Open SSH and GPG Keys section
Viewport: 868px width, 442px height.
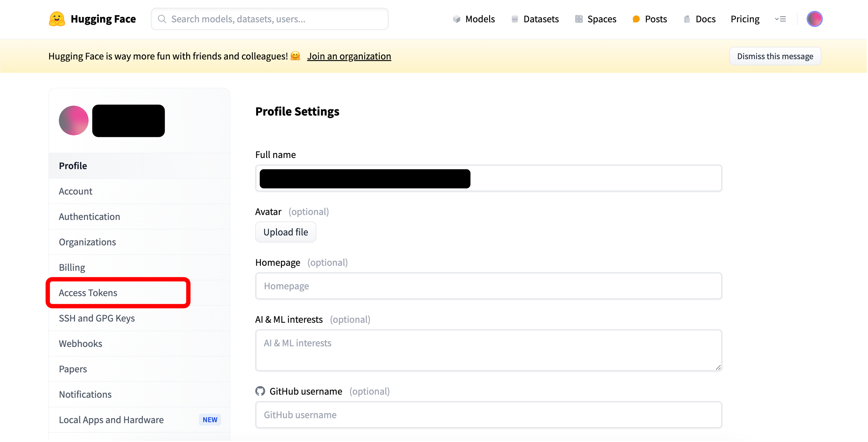[97, 318]
